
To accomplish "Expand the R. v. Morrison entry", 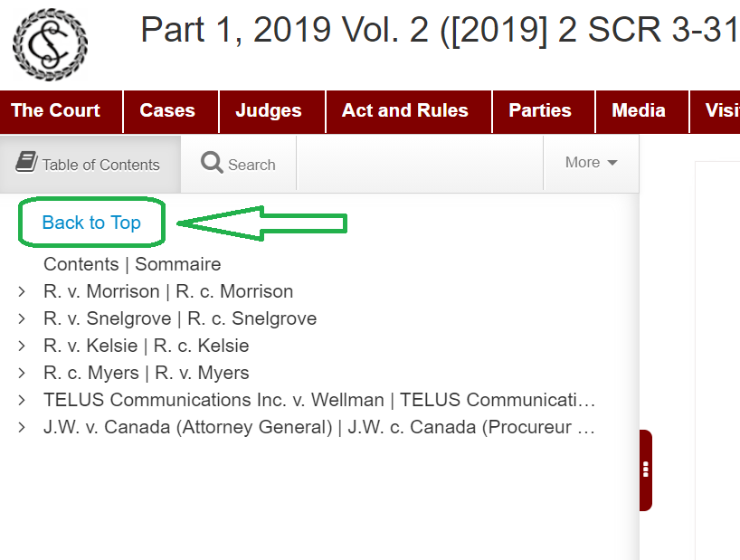I will click(x=22, y=292).
